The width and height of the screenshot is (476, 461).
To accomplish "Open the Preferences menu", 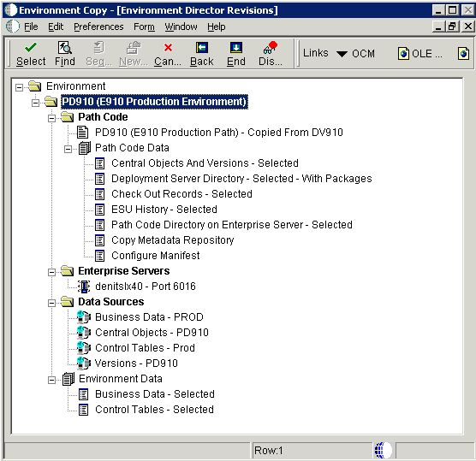I will [x=98, y=27].
